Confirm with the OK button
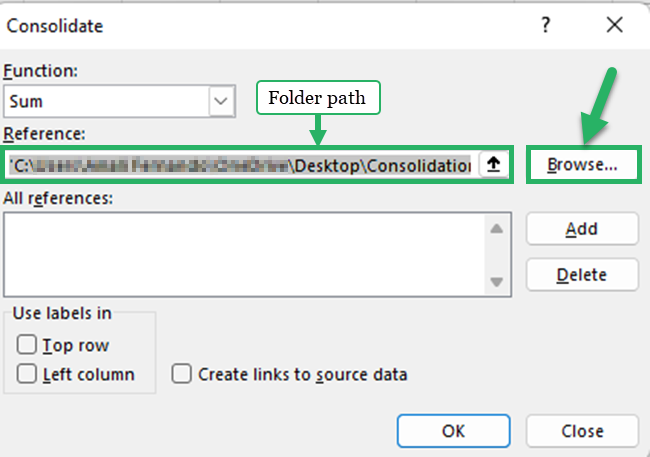Screen dimensions: 650x457 pos(453,431)
